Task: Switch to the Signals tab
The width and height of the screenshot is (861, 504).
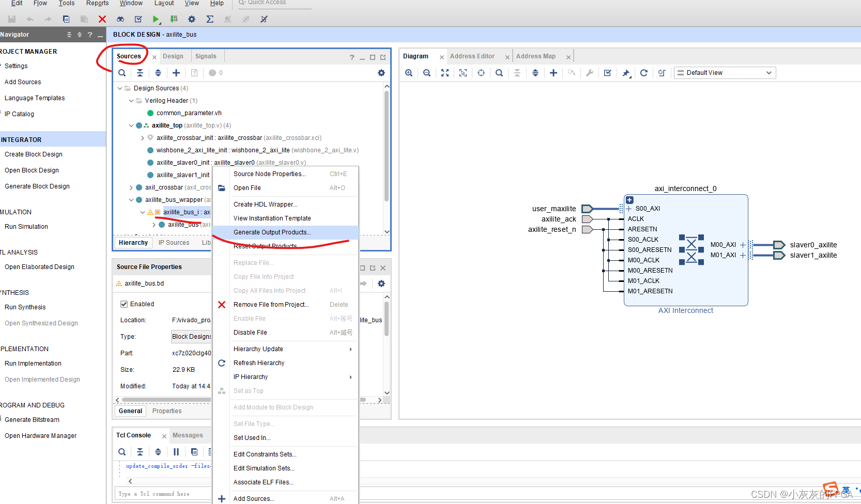Action: [206, 56]
